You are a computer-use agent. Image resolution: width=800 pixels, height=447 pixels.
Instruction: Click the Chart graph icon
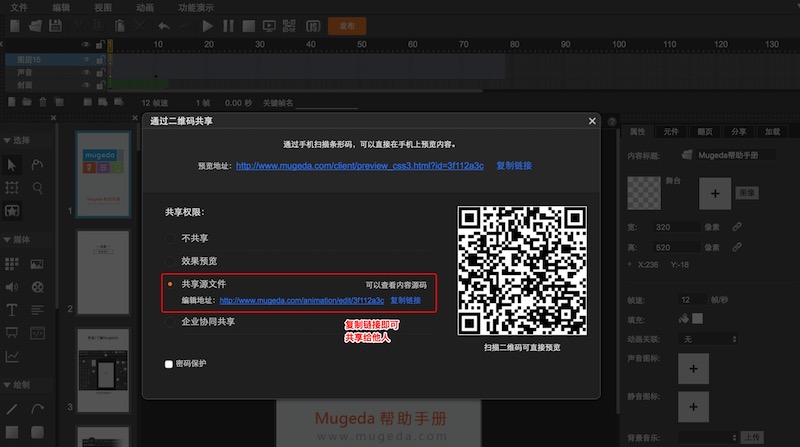click(12, 356)
